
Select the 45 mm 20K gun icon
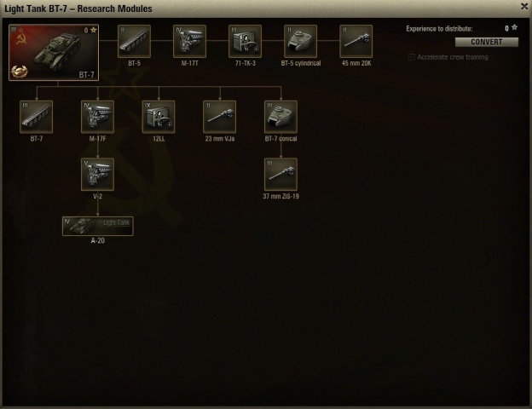click(x=356, y=42)
